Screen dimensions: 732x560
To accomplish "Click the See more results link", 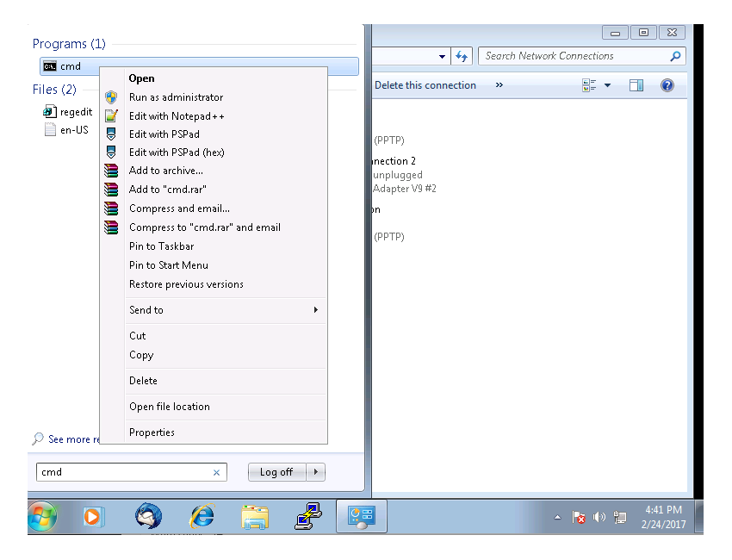I will click(x=74, y=439).
